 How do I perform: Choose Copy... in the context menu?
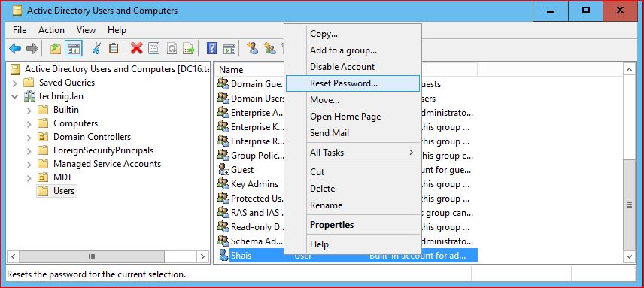[x=353, y=34]
